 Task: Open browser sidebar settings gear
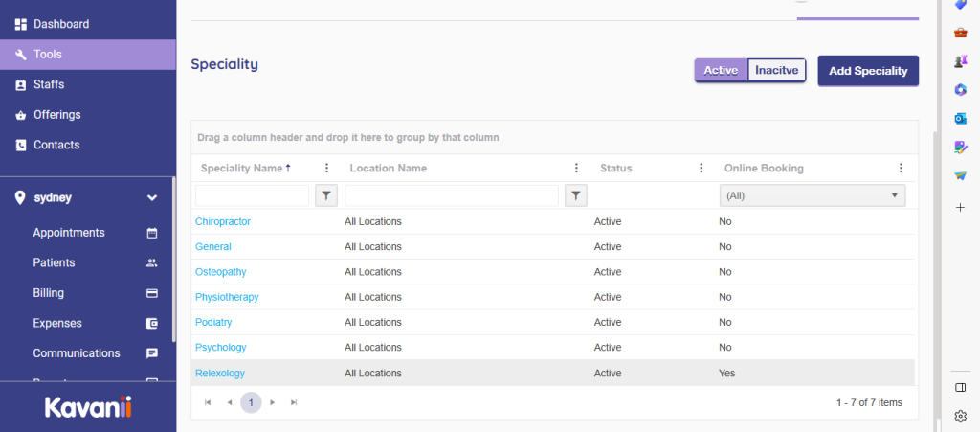(x=960, y=416)
